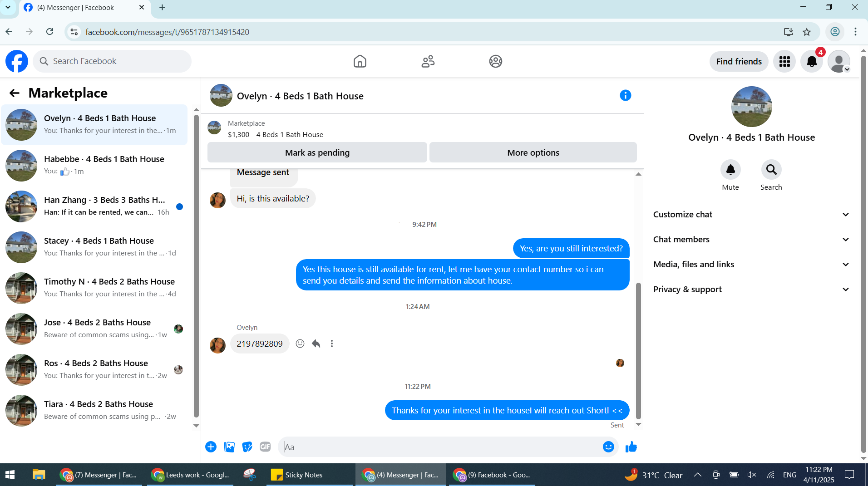This screenshot has width=868, height=486.
Task: Open the Facebook home logo
Action: click(x=17, y=61)
